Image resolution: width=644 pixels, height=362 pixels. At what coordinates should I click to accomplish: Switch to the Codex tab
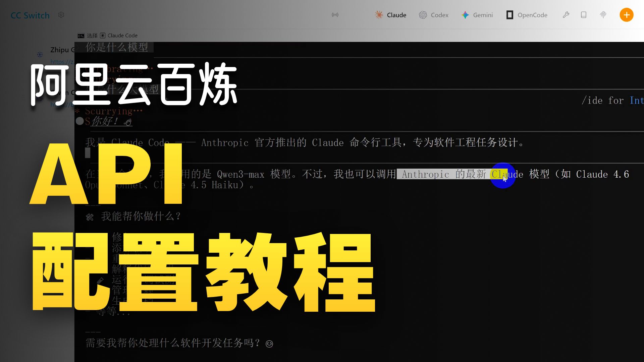click(439, 15)
